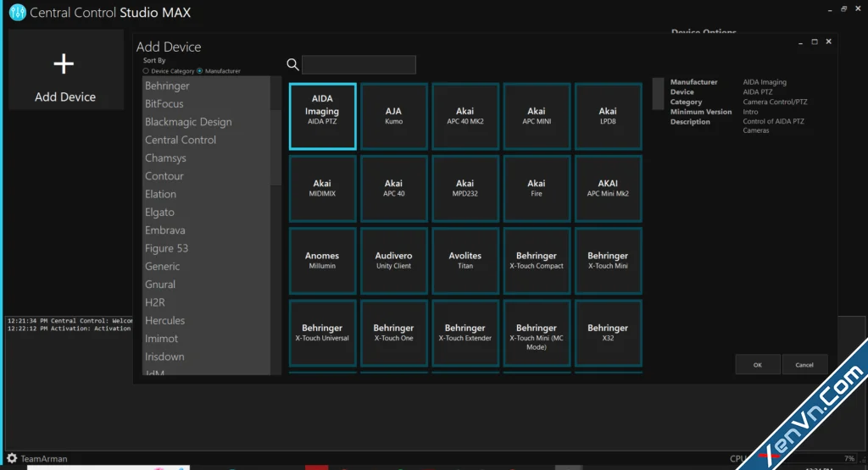Select the Akai LPD8 tile

point(608,117)
